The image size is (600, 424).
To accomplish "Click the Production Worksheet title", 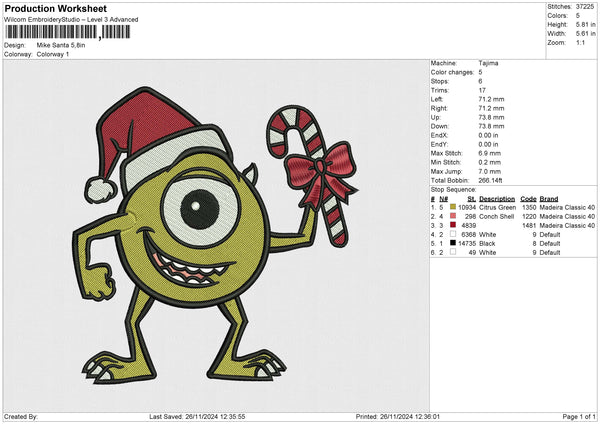I will 56,8.
